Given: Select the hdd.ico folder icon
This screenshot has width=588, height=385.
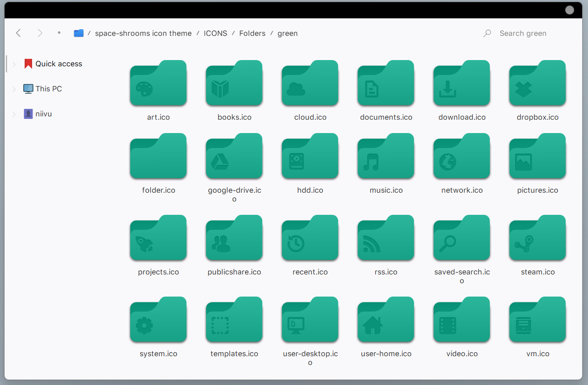Looking at the screenshot, I should [x=310, y=156].
